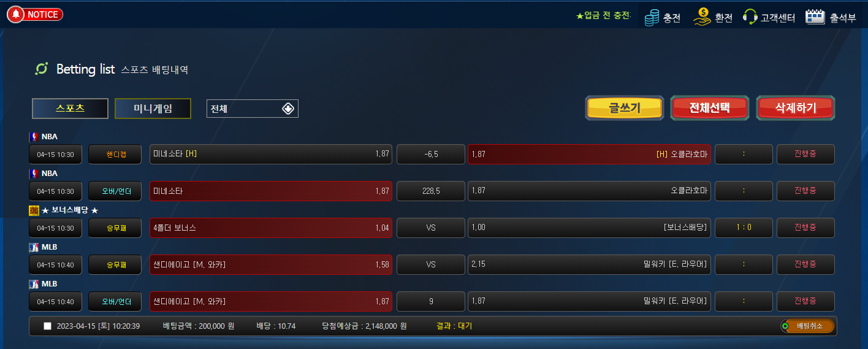The height and width of the screenshot is (349, 868).
Task: Click the first NBA league logo icon
Action: 34,137
